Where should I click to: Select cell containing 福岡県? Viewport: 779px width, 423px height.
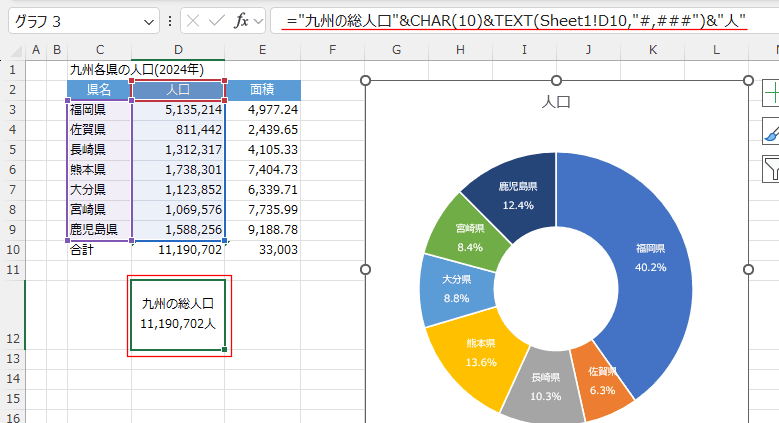click(99, 110)
